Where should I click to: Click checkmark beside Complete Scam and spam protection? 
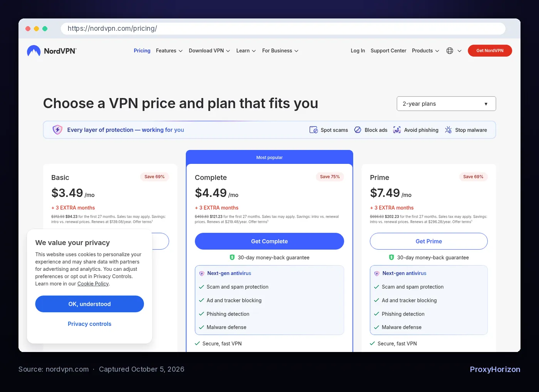[x=201, y=287]
